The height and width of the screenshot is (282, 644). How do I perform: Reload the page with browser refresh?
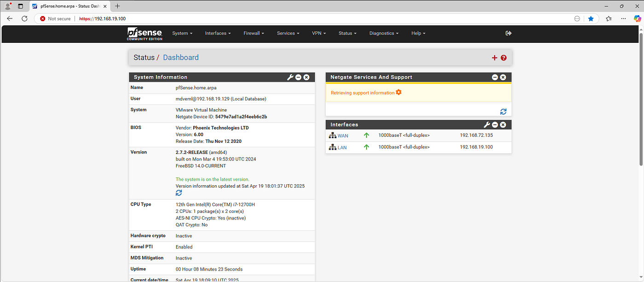(24, 18)
